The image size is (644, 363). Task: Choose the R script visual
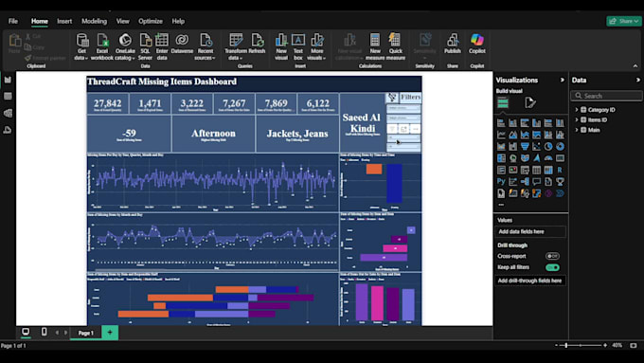(x=560, y=170)
